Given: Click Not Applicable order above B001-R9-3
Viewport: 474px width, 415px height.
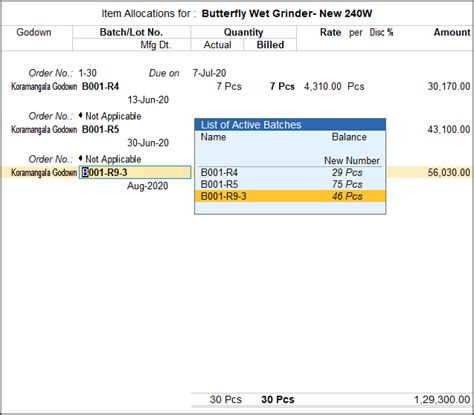Looking at the screenshot, I should (x=113, y=159).
